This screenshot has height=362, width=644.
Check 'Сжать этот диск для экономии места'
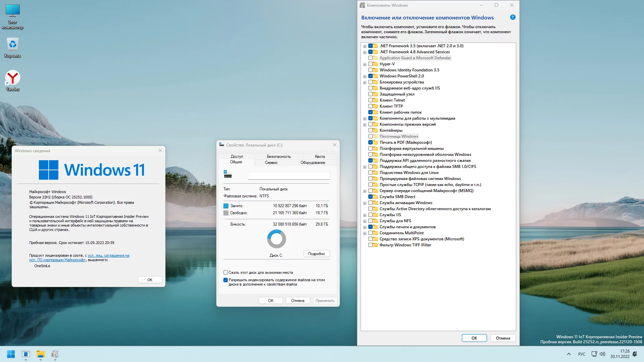[225, 273]
